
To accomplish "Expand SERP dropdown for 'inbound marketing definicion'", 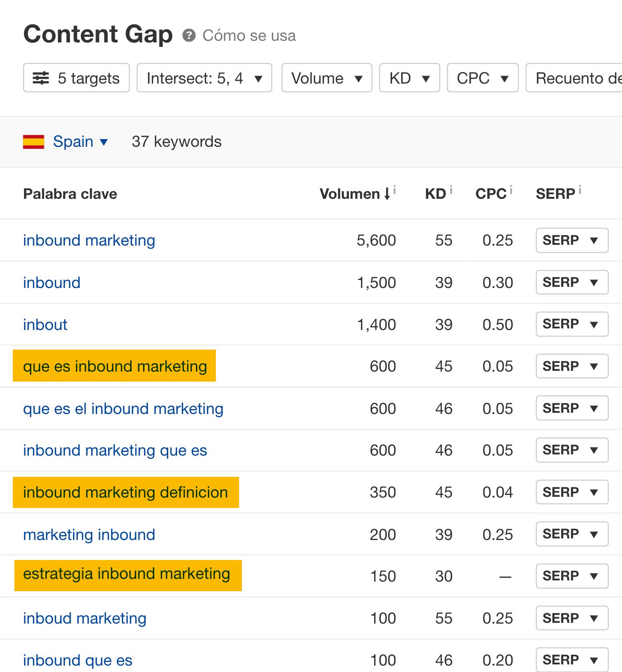I will pos(572,492).
